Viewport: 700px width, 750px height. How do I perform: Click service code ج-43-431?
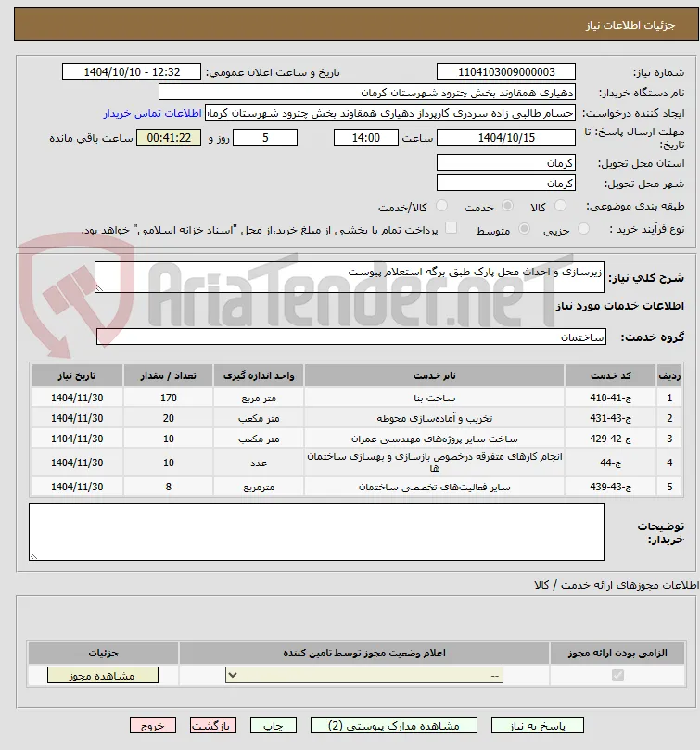point(610,418)
